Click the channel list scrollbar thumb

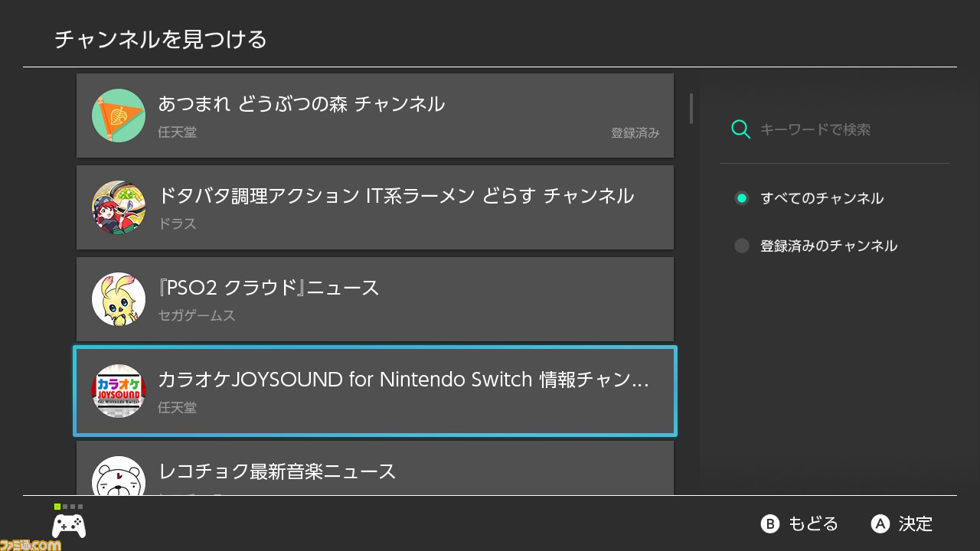click(x=691, y=108)
